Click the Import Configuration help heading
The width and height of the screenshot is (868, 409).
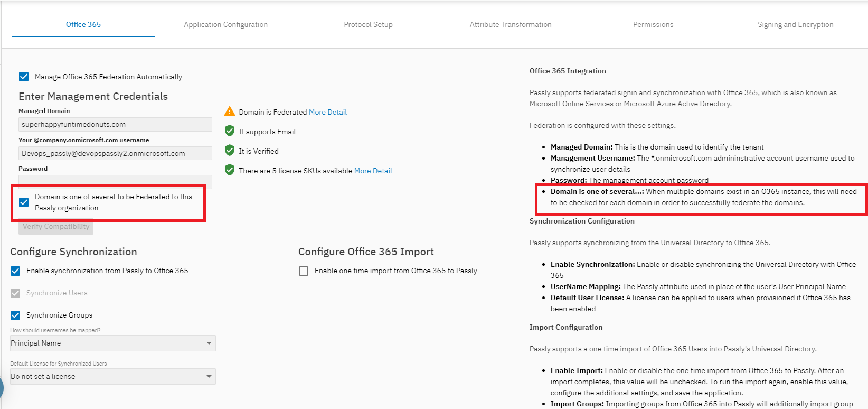[x=566, y=327]
